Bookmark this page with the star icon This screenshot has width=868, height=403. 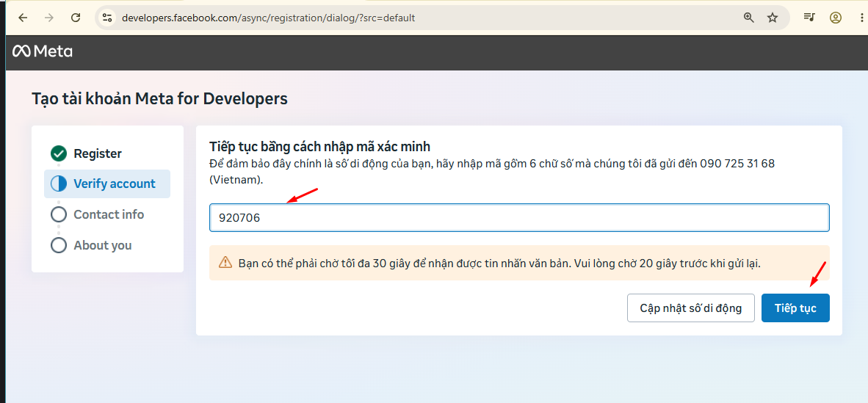[x=773, y=18]
